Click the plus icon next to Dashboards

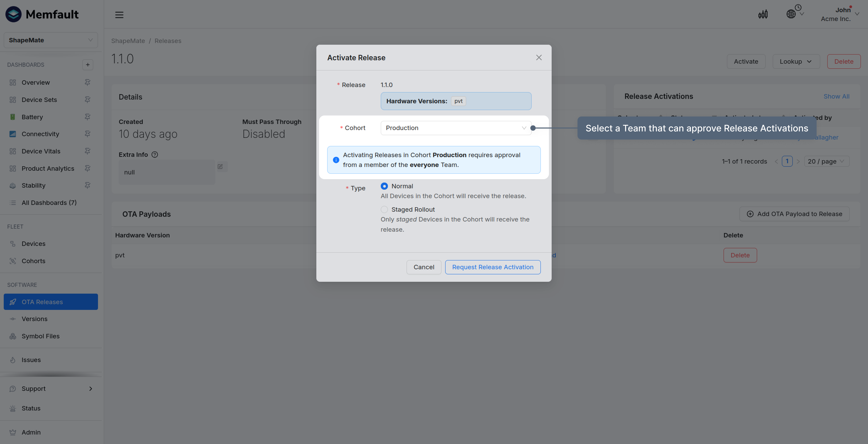[x=88, y=65]
